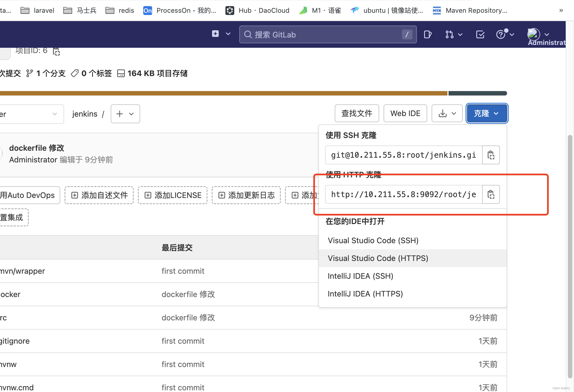The image size is (574, 392).
Task: Copy the SSH clone URL
Action: (491, 155)
